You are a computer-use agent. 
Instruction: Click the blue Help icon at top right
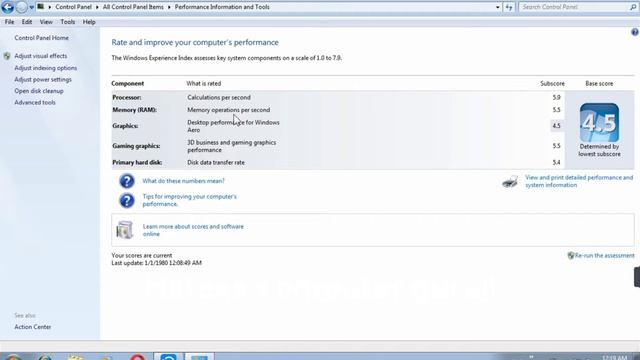pyautogui.click(x=635, y=32)
